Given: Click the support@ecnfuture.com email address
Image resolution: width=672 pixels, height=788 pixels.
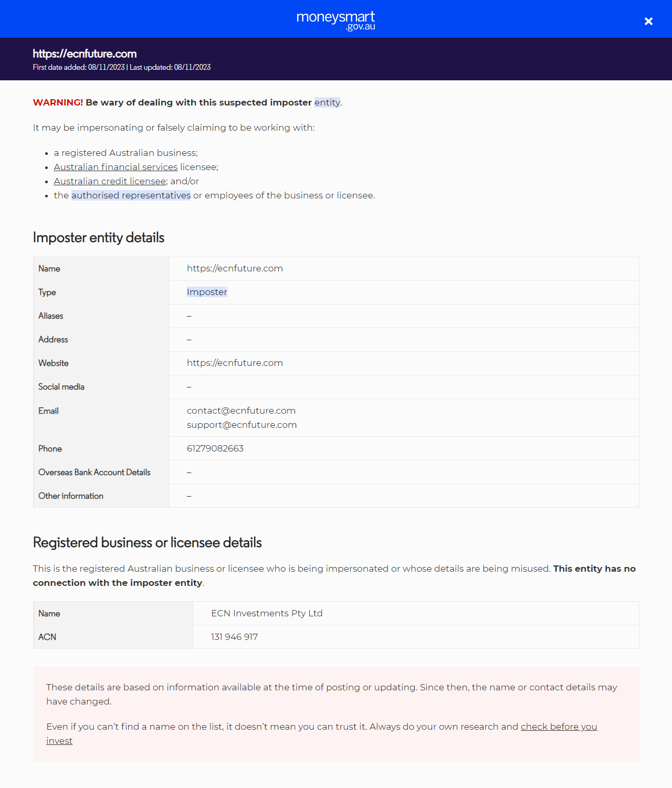Looking at the screenshot, I should [241, 425].
